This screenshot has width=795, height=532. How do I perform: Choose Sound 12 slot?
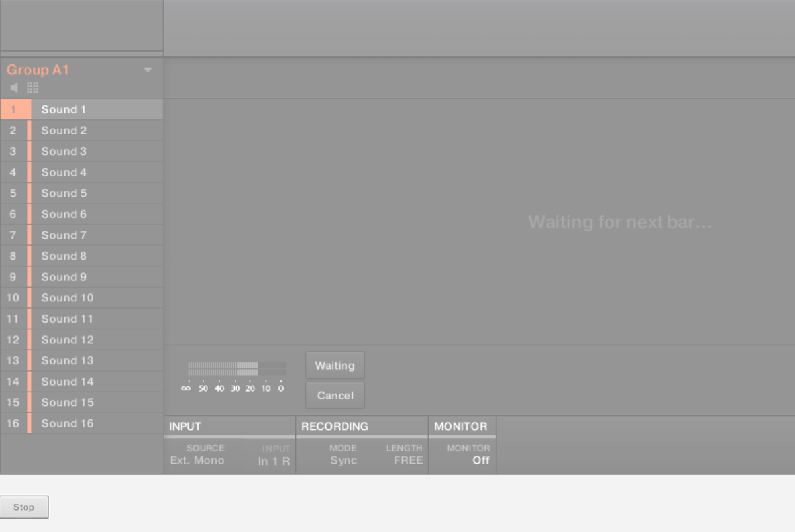coord(97,340)
